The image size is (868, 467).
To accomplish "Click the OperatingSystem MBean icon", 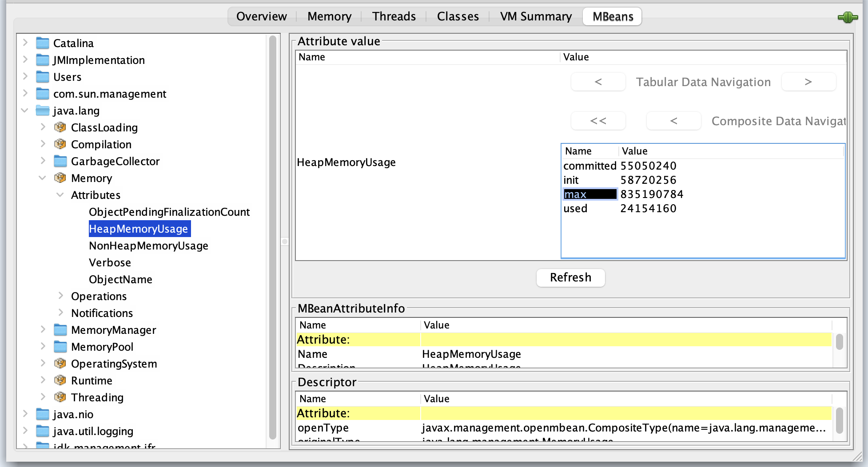I will [x=60, y=364].
